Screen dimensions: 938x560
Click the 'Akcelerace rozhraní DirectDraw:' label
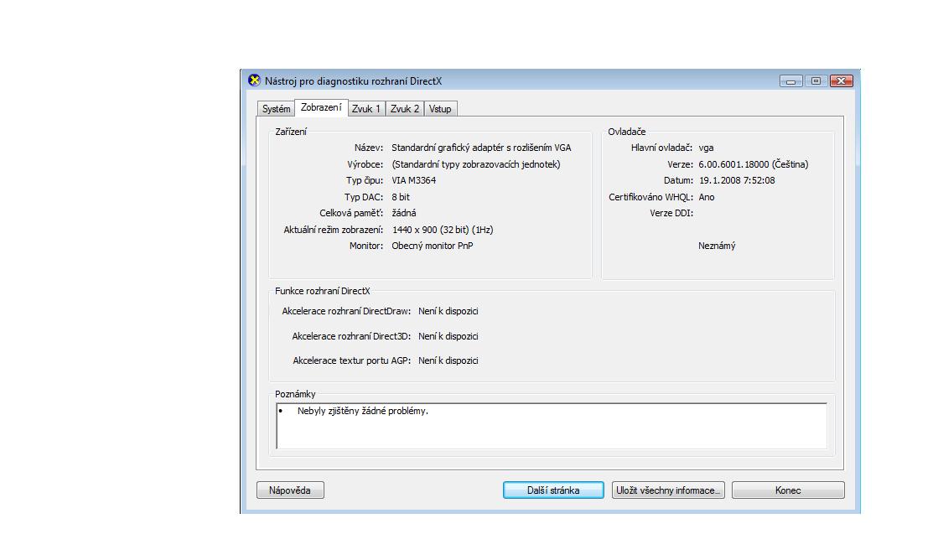[346, 311]
